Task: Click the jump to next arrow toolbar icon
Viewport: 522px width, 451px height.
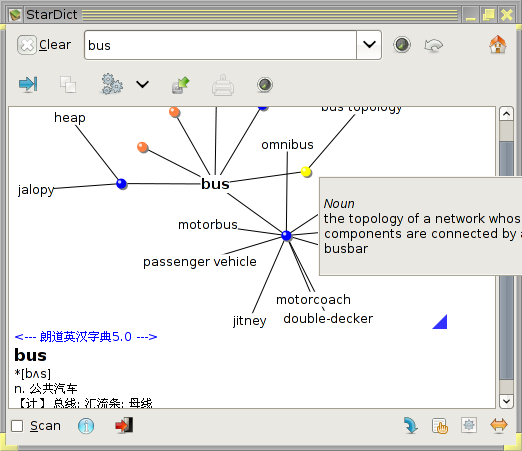Action: coord(28,84)
